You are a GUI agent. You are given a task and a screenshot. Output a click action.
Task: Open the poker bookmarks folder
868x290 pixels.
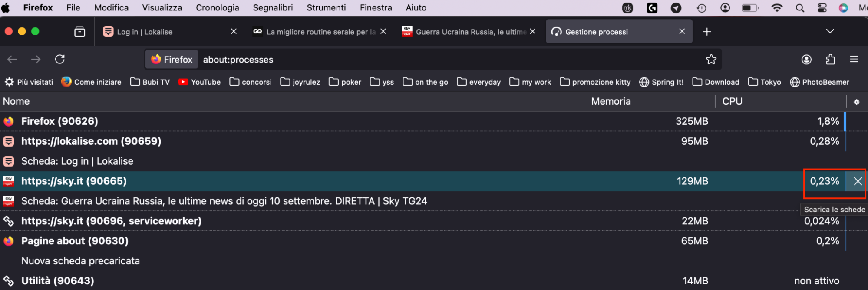[x=345, y=82]
